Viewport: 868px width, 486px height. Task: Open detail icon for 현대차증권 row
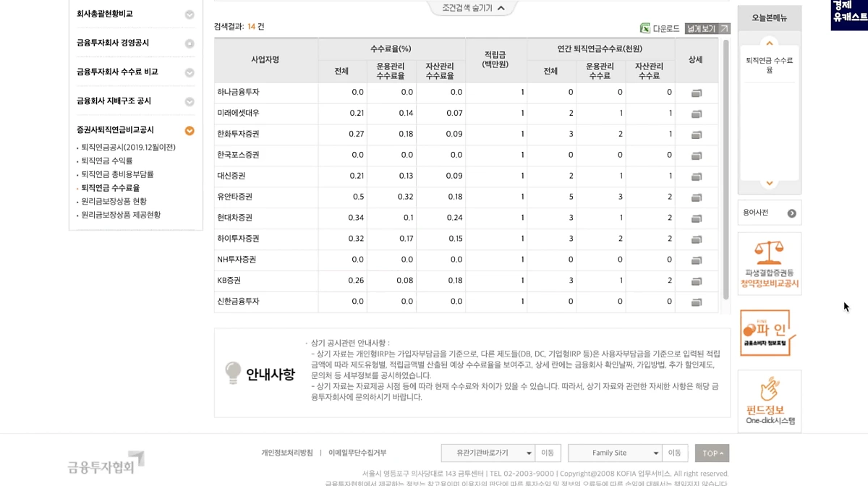696,219
